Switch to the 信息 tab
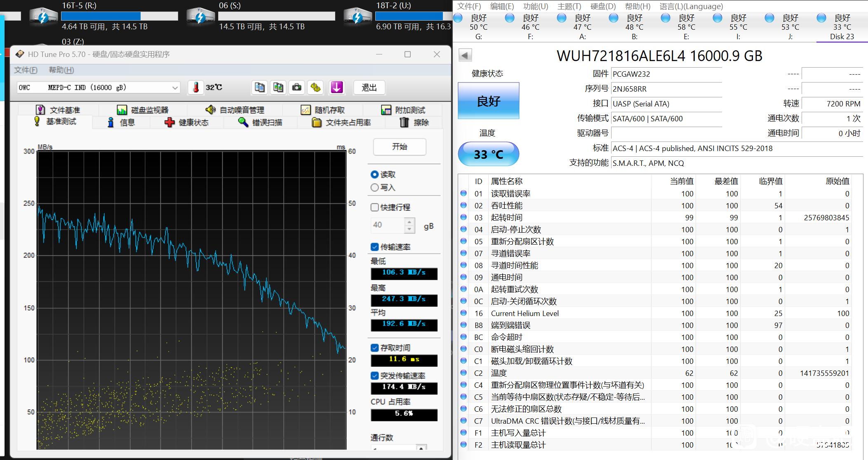 tap(121, 123)
